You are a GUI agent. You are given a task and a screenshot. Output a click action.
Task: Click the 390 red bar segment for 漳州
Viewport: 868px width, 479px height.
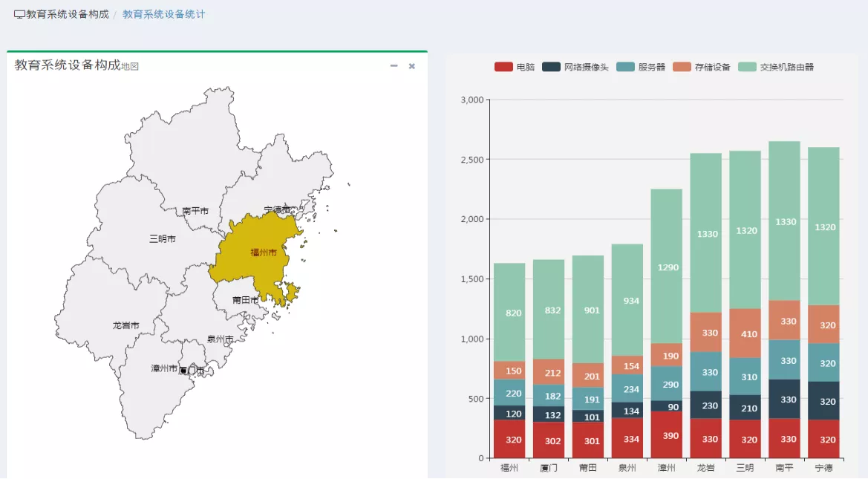click(667, 434)
